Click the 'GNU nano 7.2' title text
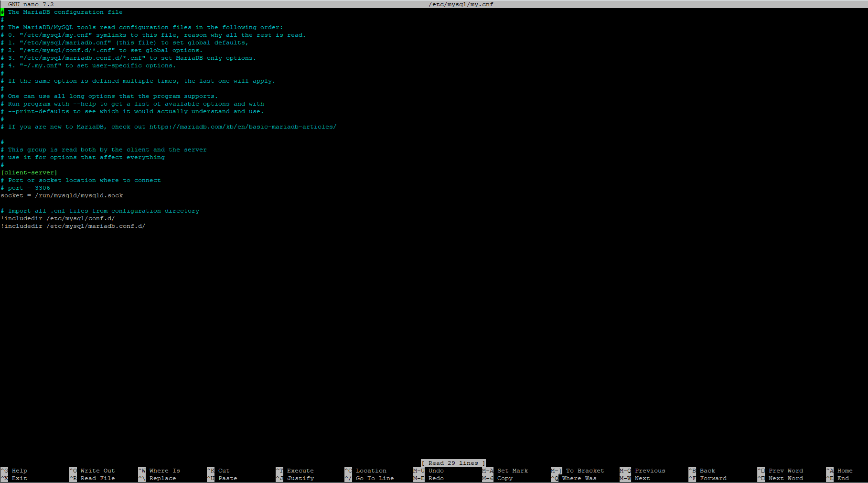Screen dimensions: 868x483 click(31, 4)
